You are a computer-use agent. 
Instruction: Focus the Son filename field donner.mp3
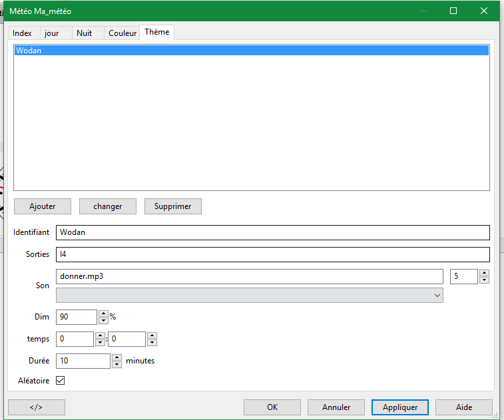coord(249,276)
